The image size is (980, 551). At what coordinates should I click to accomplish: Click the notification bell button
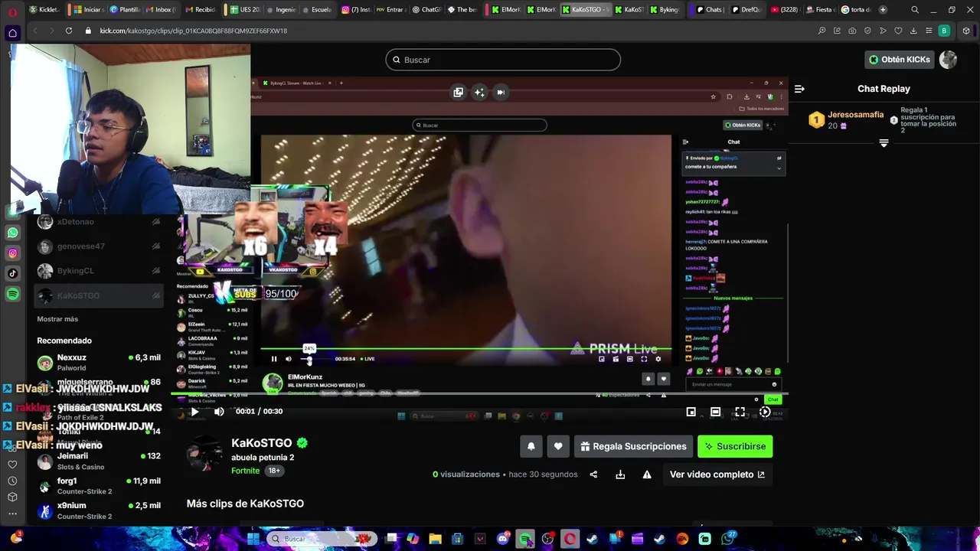coord(531,446)
